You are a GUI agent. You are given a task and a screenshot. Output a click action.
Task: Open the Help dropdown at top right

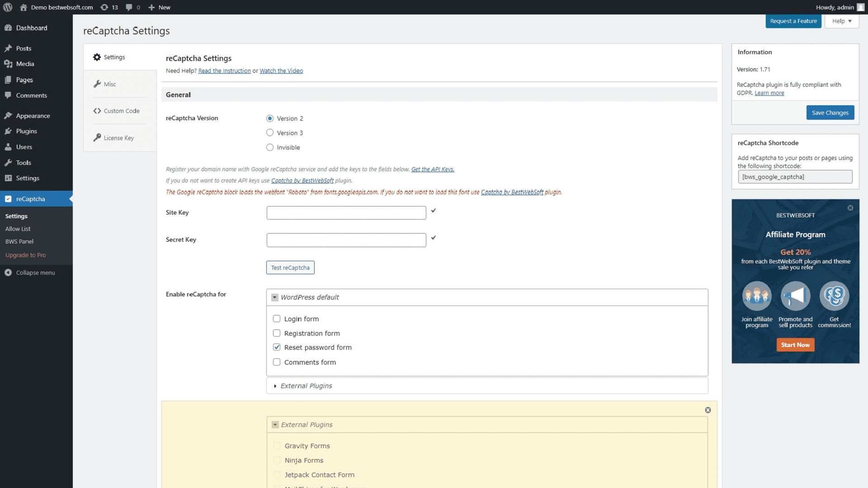click(x=841, y=21)
